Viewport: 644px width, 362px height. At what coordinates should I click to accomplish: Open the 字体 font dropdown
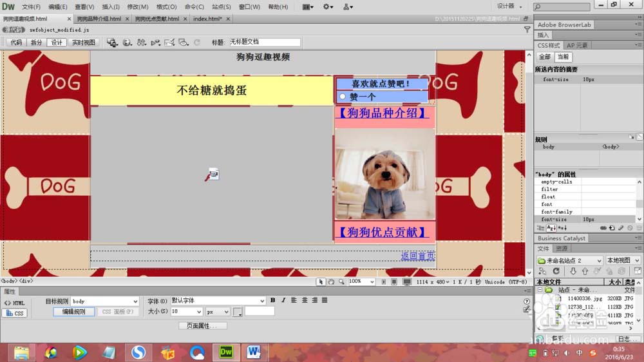coord(218,301)
